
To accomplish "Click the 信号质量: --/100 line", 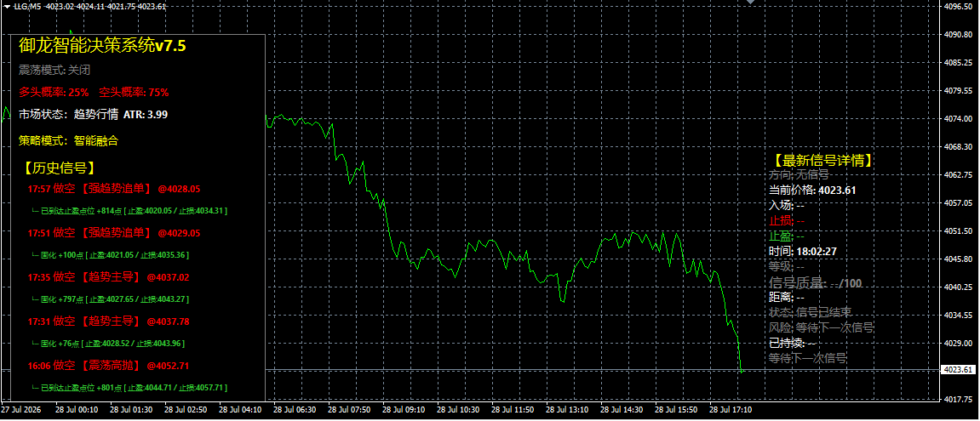I will (x=815, y=283).
